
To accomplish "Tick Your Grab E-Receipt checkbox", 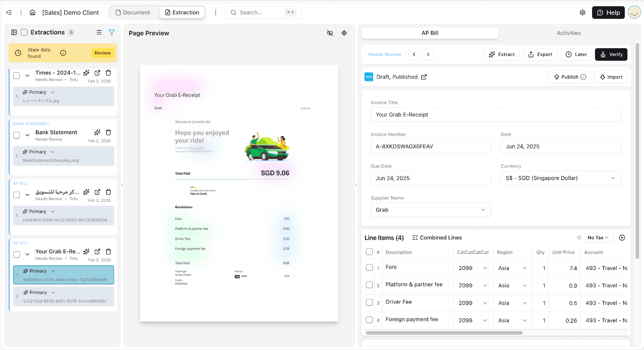I will (x=17, y=254).
